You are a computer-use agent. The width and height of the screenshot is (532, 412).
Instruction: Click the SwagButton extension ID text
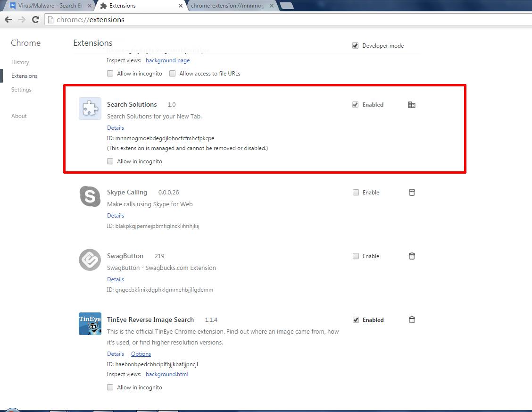pos(160,290)
